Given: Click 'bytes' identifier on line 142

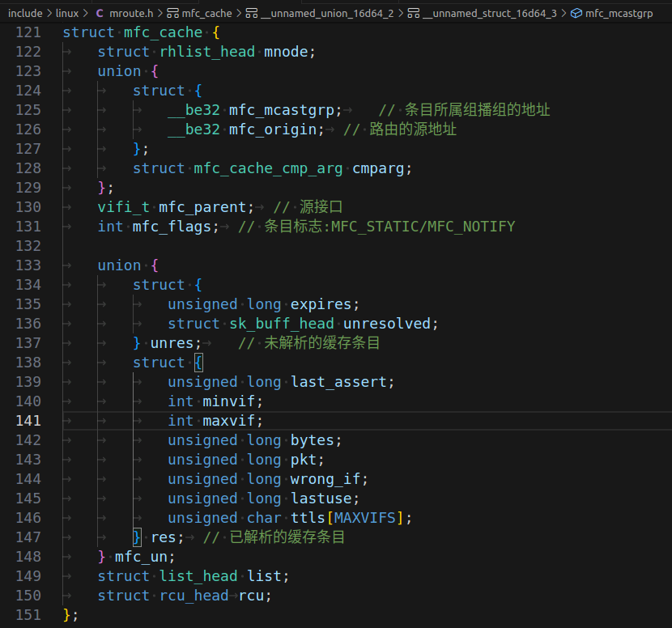Looking at the screenshot, I should pyautogui.click(x=313, y=440).
